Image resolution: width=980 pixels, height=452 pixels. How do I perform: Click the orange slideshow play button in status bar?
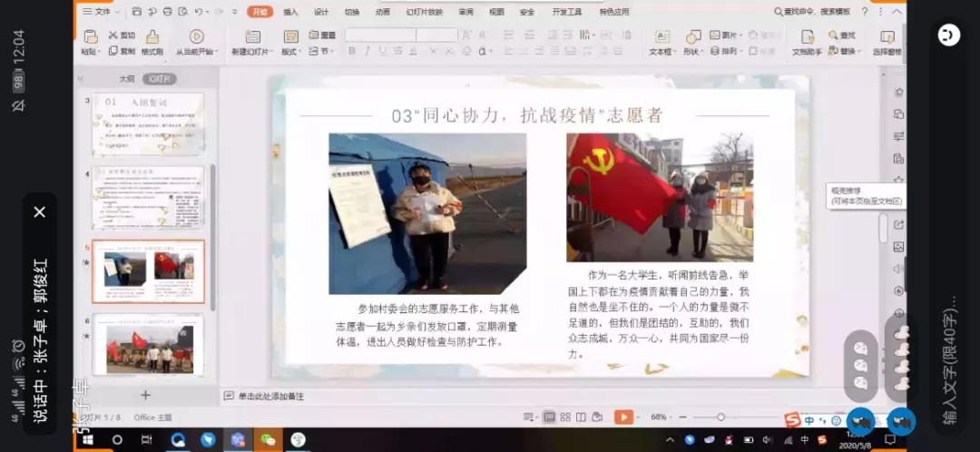click(x=623, y=417)
